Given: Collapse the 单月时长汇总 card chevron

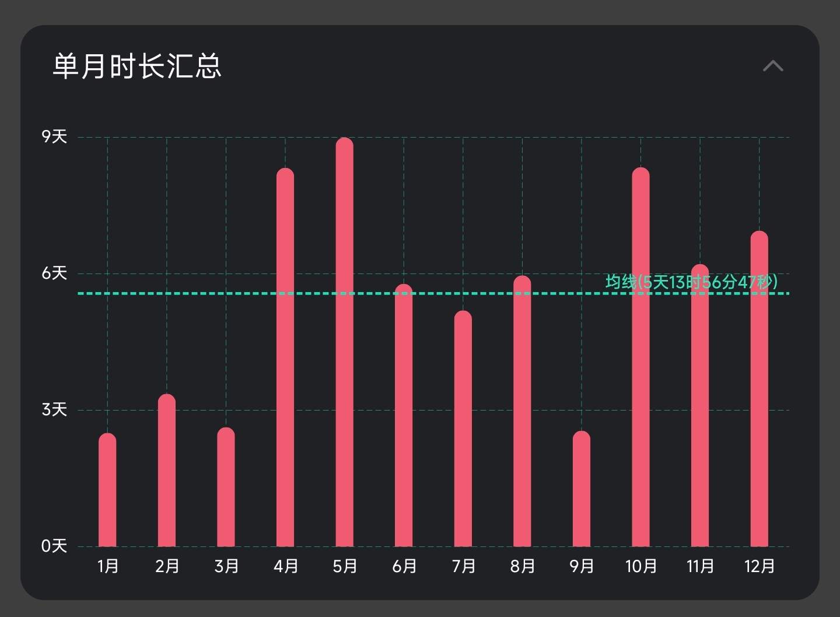Looking at the screenshot, I should 773,66.
